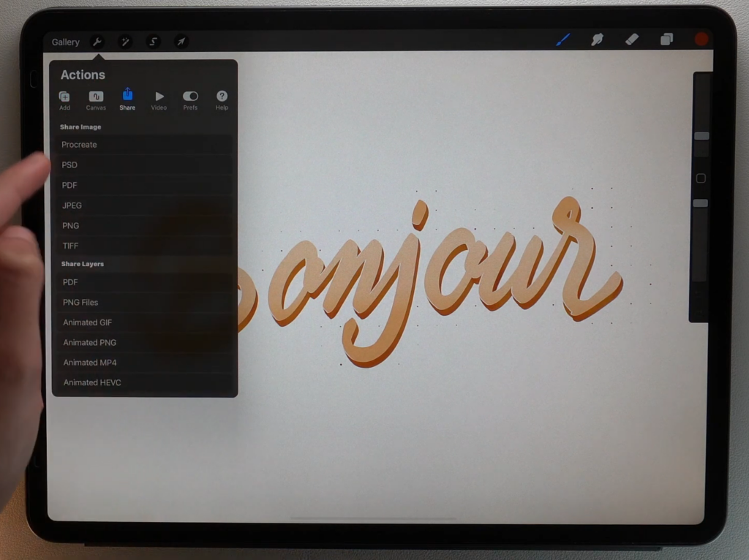749x560 pixels.
Task: Switch to the Canvas tab in Actions
Action: (96, 100)
